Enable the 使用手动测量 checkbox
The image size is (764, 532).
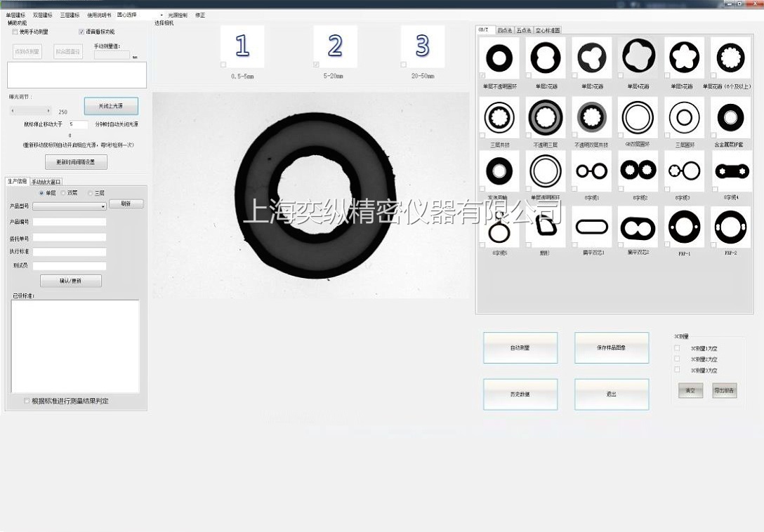(x=15, y=32)
